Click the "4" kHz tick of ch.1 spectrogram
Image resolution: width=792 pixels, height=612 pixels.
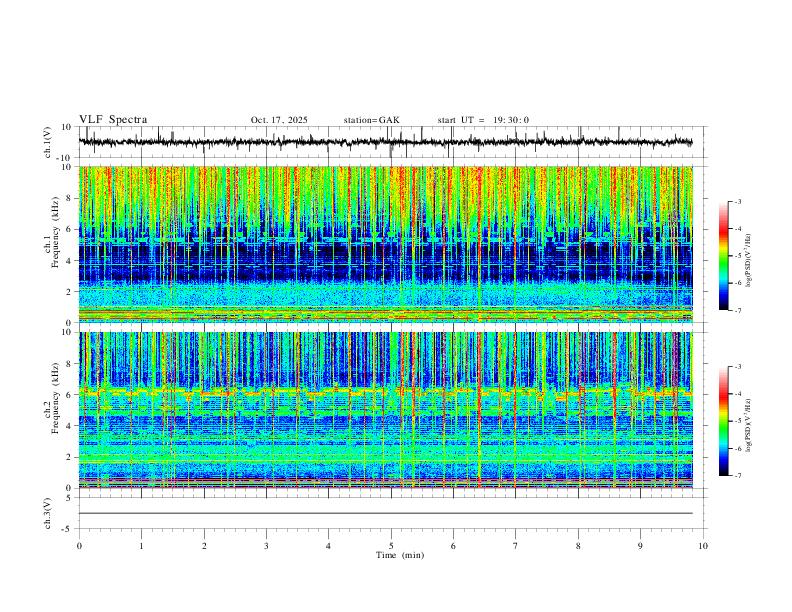(69, 261)
